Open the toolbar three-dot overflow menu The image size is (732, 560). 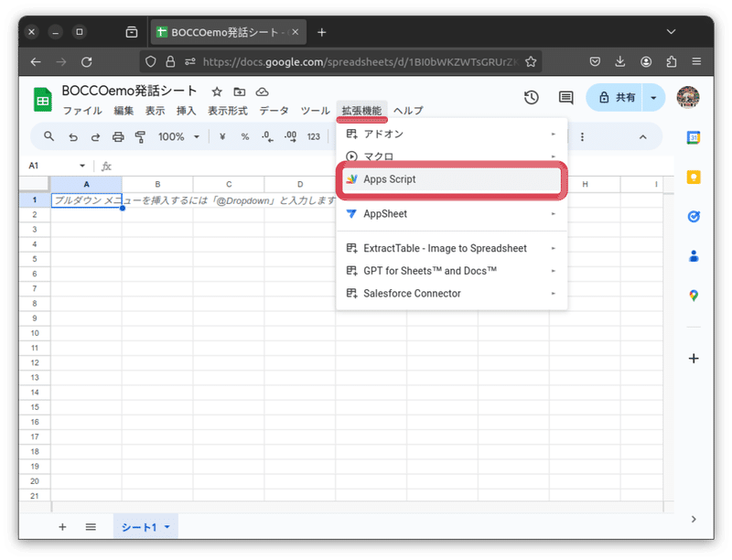pyautogui.click(x=582, y=136)
